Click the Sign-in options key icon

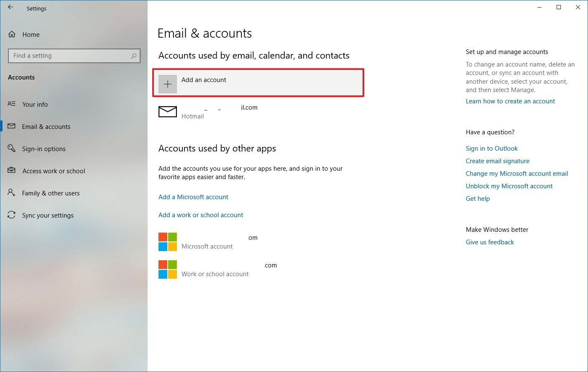click(x=12, y=148)
